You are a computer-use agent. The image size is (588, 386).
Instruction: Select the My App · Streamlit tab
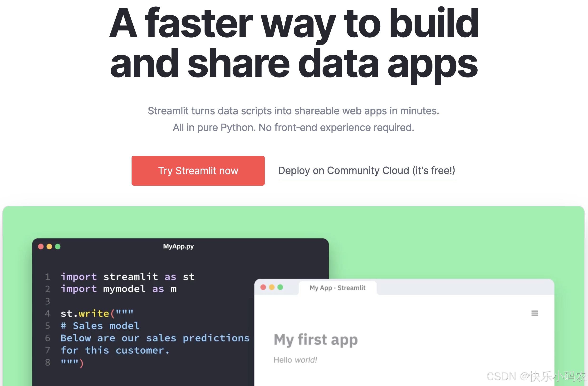[x=337, y=288]
